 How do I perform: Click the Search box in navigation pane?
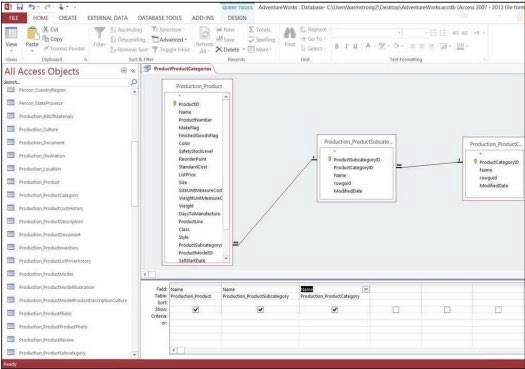[x=67, y=82]
